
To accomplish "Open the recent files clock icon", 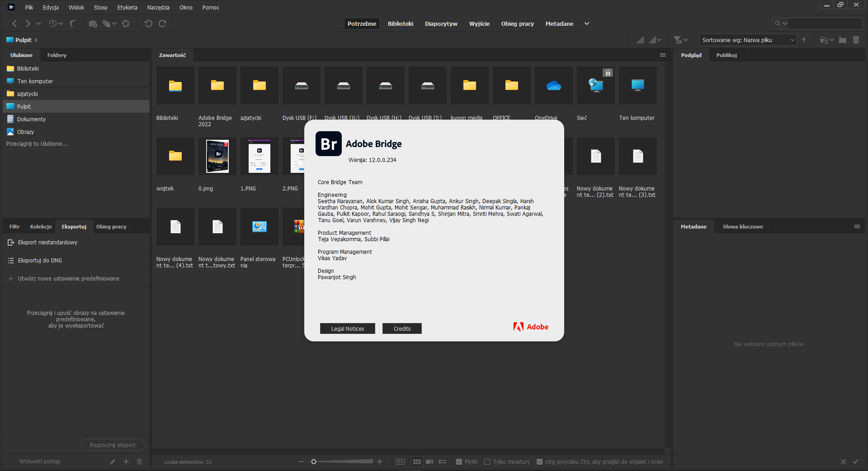I will [53, 24].
